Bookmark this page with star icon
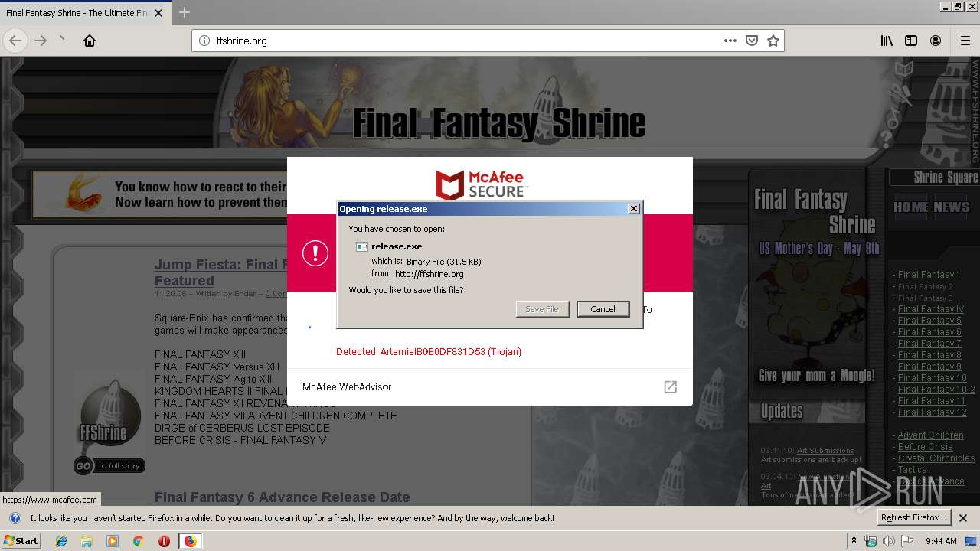The height and width of the screenshot is (551, 980). 773,41
